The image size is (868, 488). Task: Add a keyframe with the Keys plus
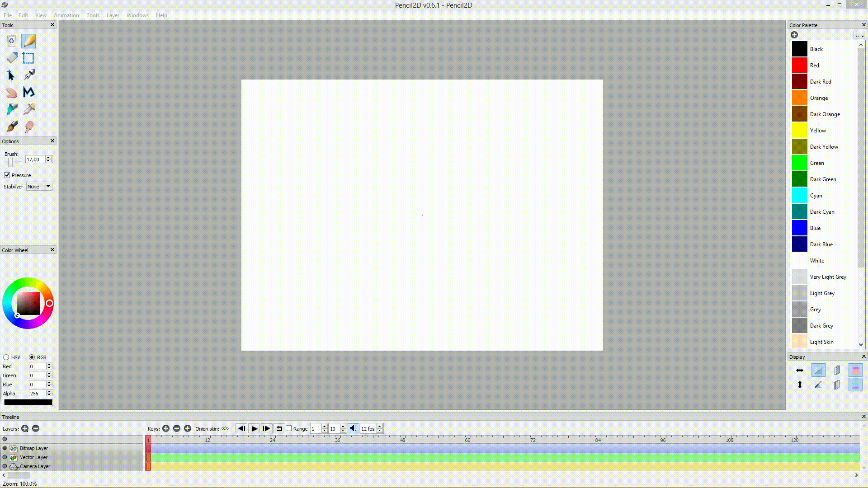click(166, 428)
